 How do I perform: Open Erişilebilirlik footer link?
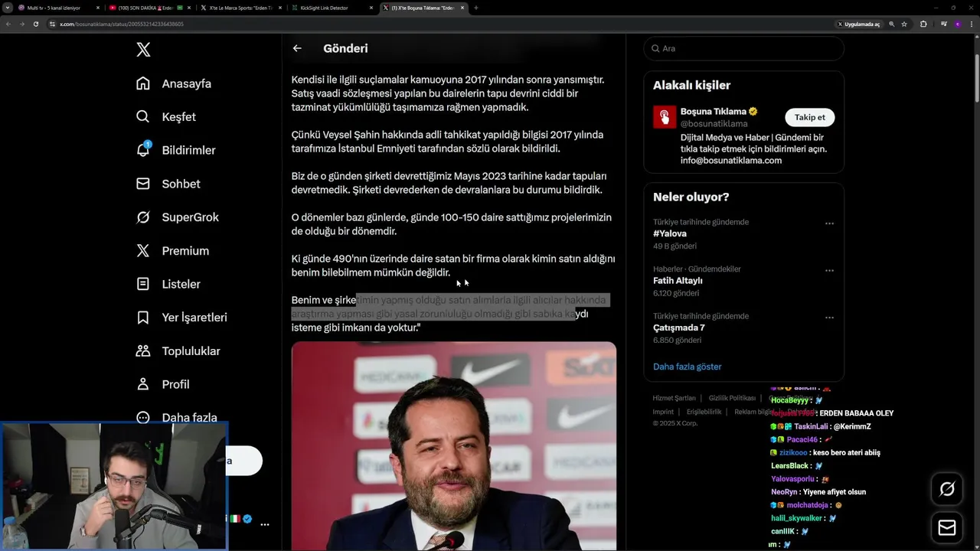tap(704, 412)
